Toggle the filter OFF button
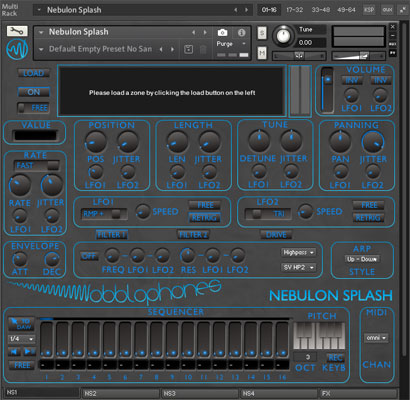Image resolution: width=410 pixels, height=400 pixels. [x=90, y=256]
